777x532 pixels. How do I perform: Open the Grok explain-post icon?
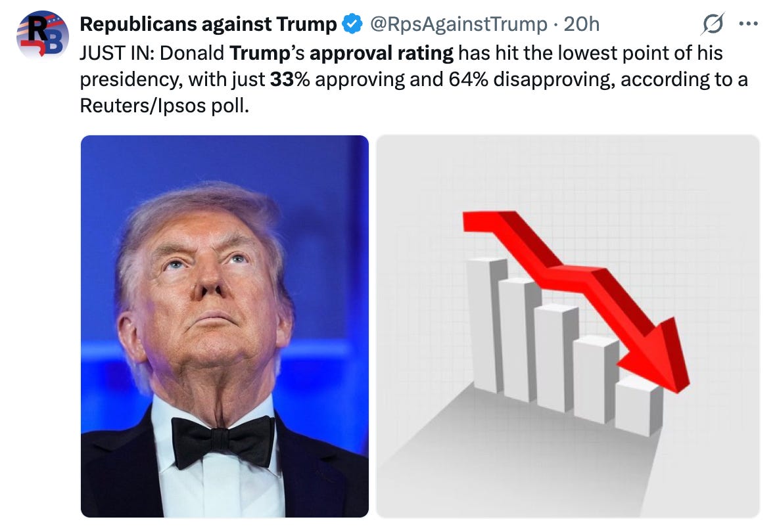(x=713, y=23)
